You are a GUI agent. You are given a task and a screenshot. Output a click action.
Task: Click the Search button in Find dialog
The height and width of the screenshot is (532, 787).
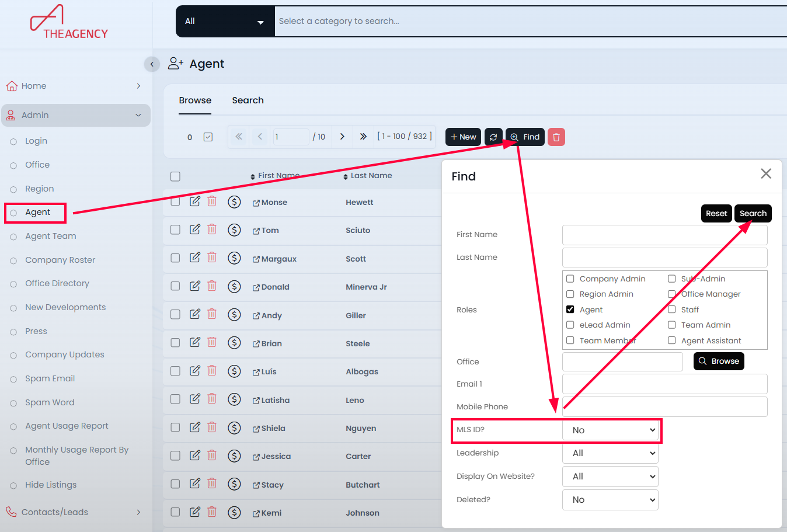(753, 214)
